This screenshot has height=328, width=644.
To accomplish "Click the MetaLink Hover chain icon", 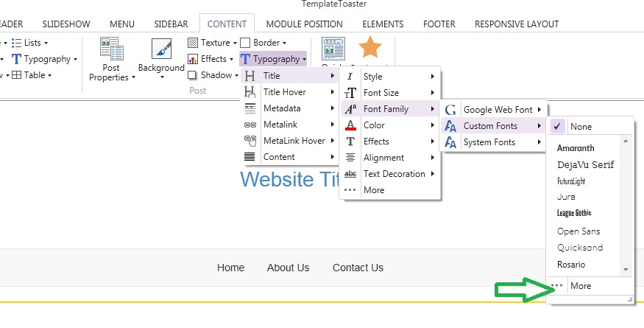I will click(250, 141).
